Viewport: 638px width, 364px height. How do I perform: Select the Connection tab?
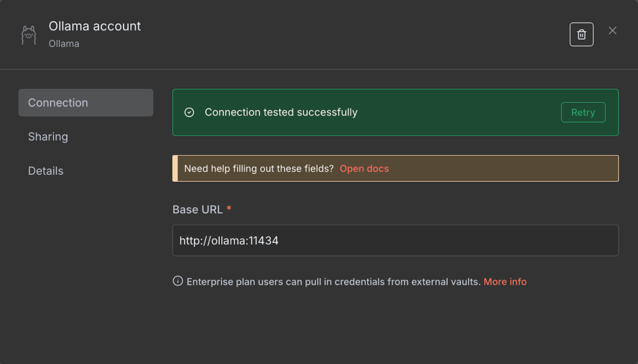(x=85, y=103)
